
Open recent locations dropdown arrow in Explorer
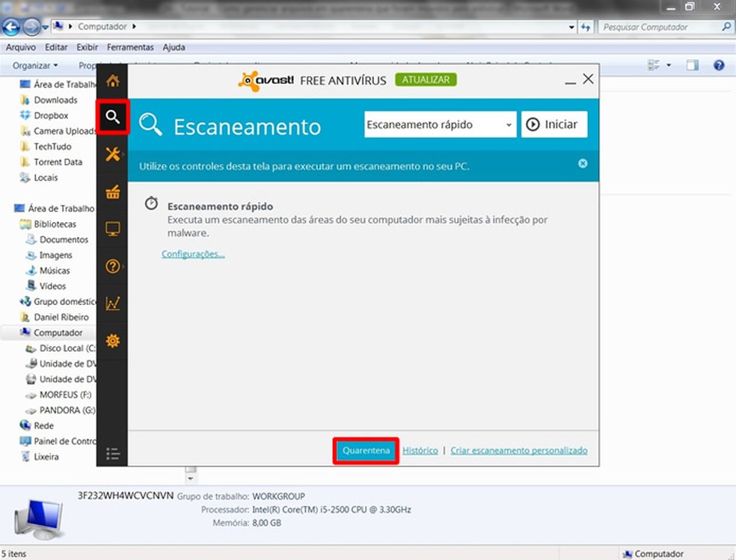pyautogui.click(x=45, y=27)
